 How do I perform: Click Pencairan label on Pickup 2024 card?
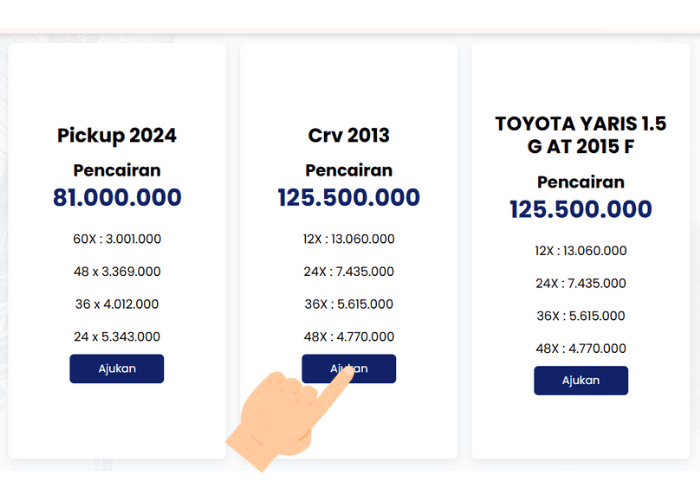pos(116,170)
